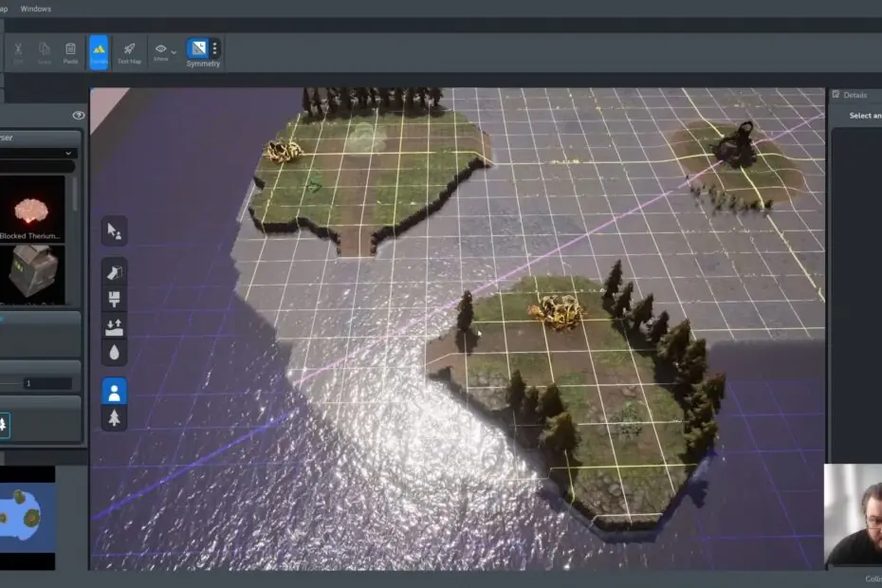
Task: Toggle the Symmetry button
Action: pos(197,49)
